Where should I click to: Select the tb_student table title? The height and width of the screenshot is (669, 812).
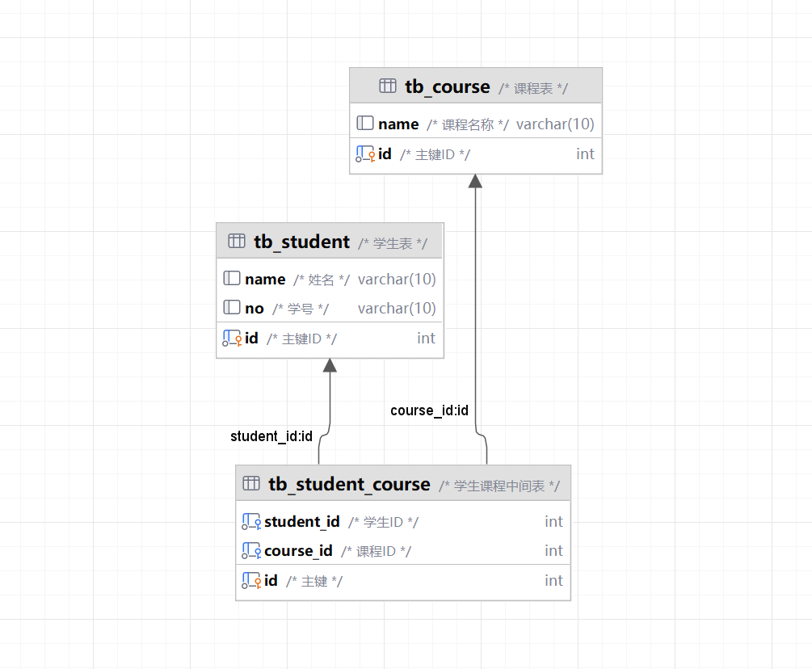pyautogui.click(x=301, y=242)
